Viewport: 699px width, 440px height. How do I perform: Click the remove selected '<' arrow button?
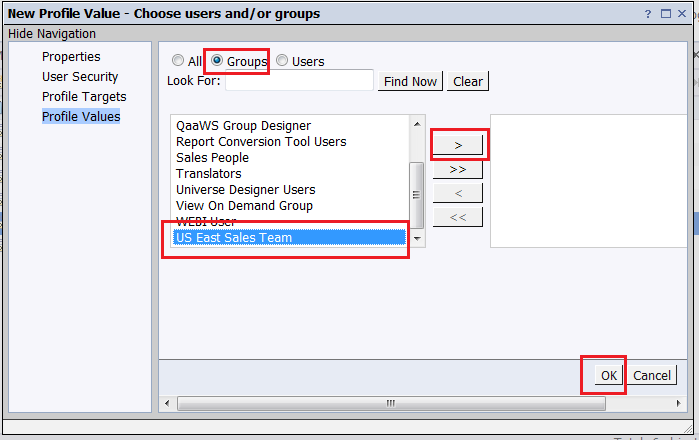click(x=458, y=193)
